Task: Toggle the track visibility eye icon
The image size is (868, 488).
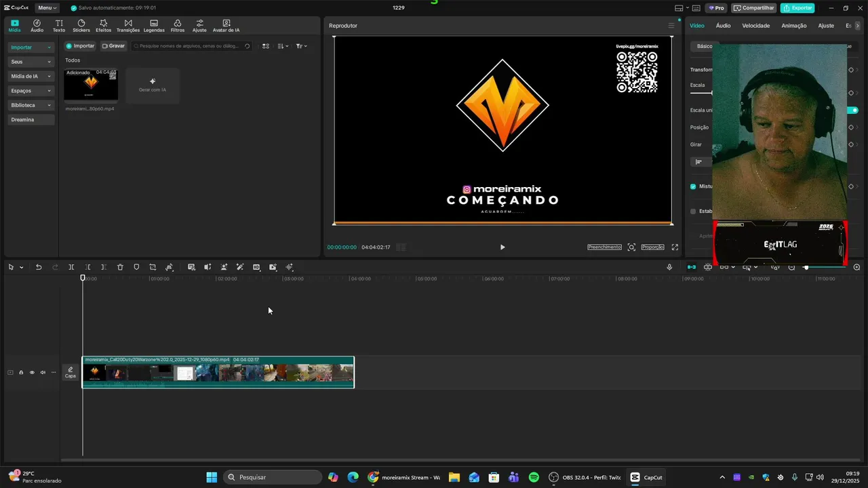Action: [32, 372]
